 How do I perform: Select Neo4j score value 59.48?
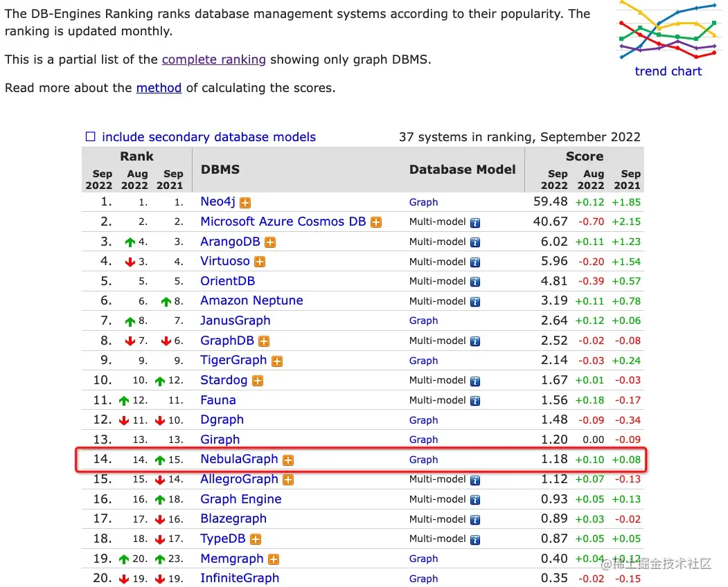point(550,201)
